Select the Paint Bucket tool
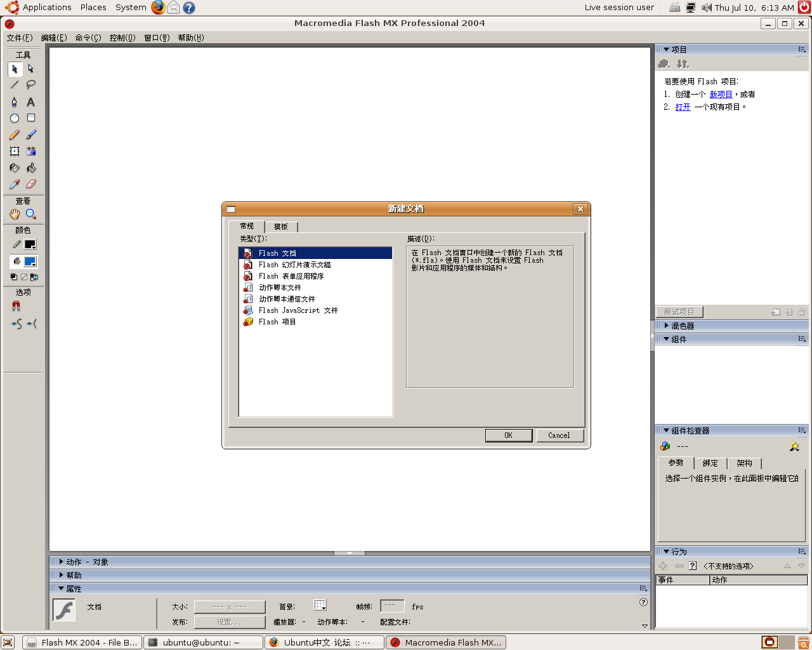Viewport: 812px width, 650px height. click(x=30, y=168)
